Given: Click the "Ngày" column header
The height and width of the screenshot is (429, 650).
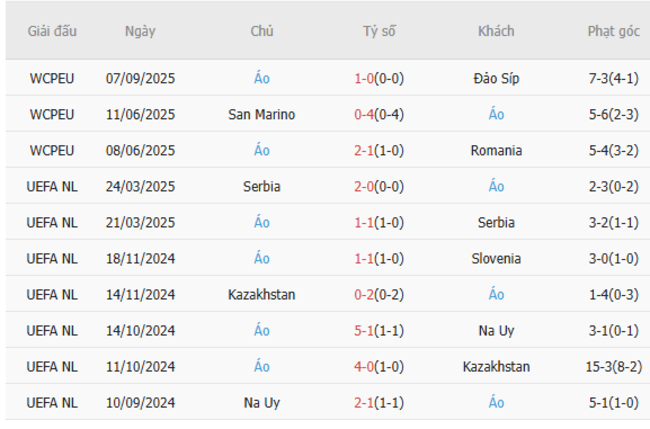Looking at the screenshot, I should (140, 31).
